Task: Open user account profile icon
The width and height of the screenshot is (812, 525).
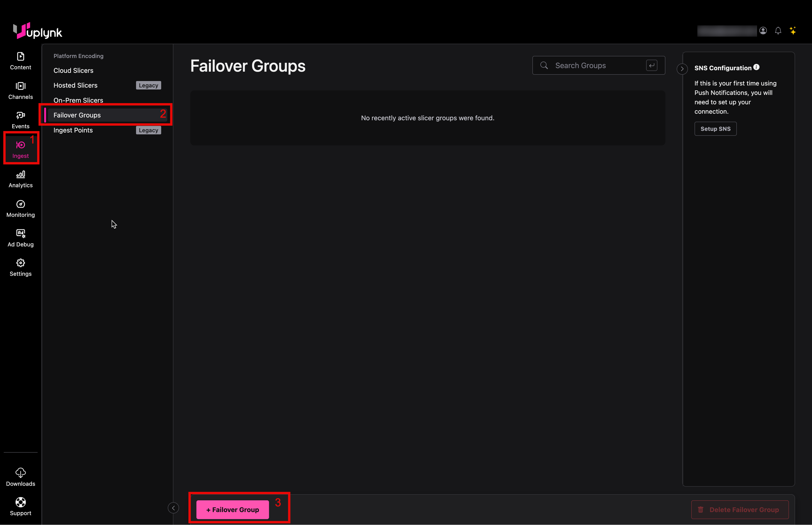Action: tap(763, 31)
